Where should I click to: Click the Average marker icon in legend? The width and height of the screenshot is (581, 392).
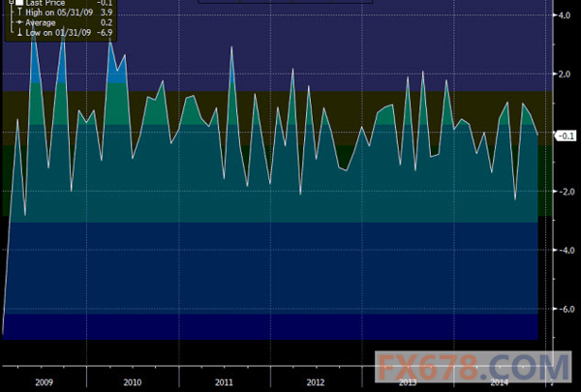pyautogui.click(x=18, y=23)
